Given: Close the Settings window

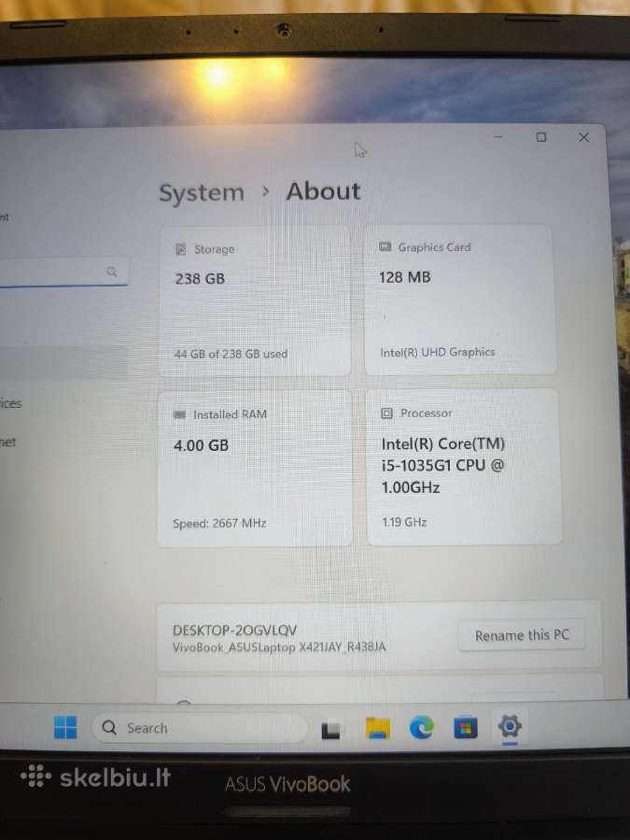Looking at the screenshot, I should point(584,138).
